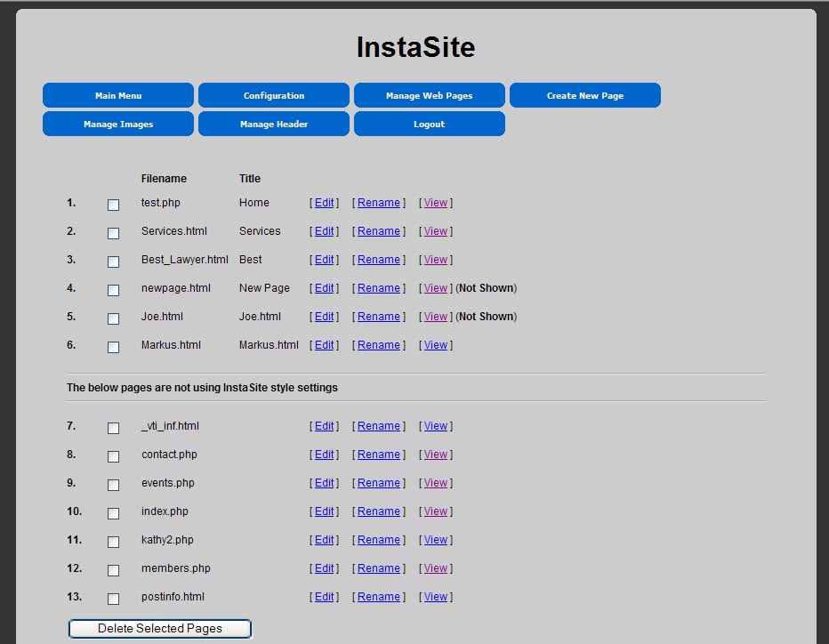View the Services.html page
Viewport: 829px width, 644px height.
436,231
